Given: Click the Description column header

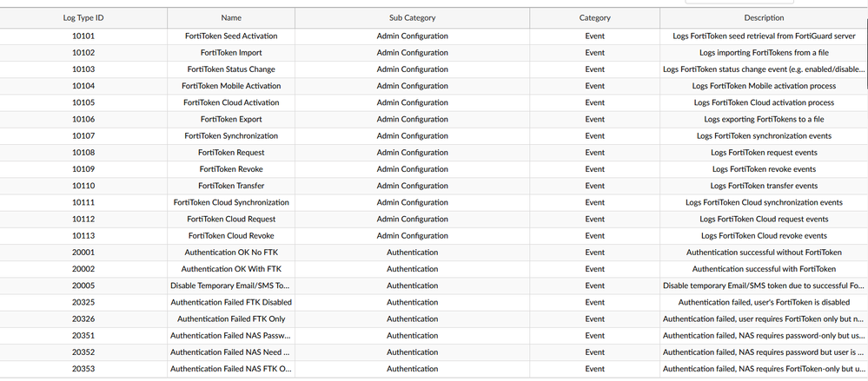Looking at the screenshot, I should [764, 17].
